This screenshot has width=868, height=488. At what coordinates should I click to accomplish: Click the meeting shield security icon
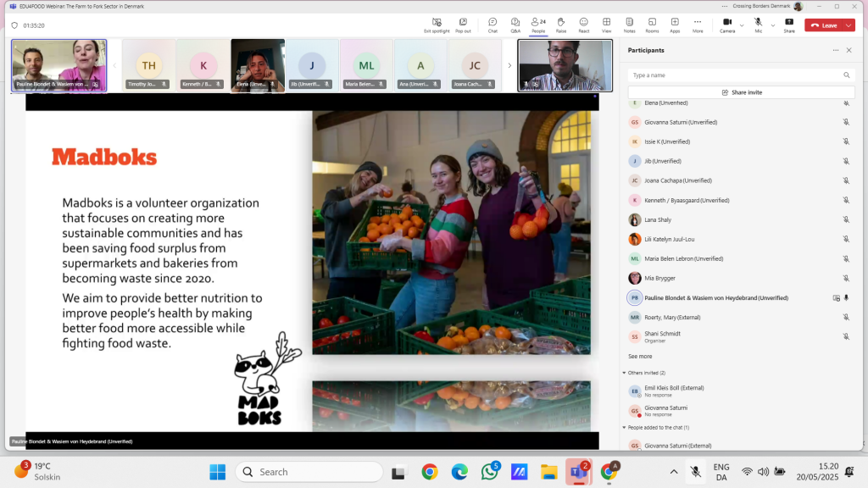click(x=14, y=25)
